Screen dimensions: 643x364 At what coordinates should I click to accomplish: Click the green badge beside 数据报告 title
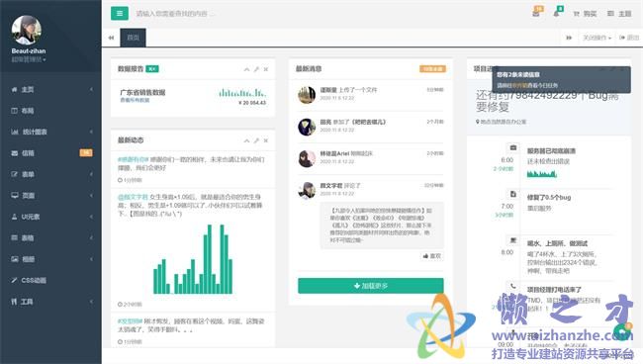click(152, 69)
